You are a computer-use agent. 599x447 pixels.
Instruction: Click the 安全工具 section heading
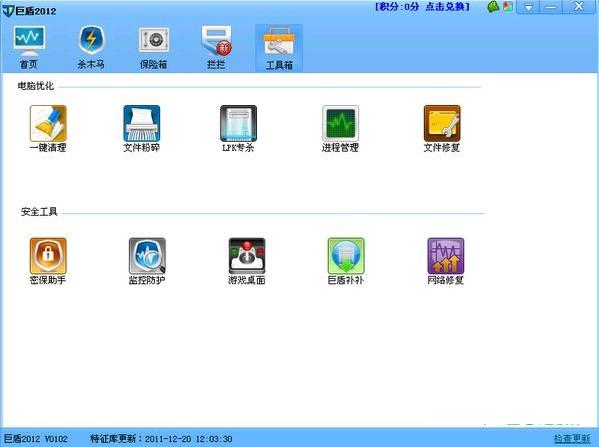tap(39, 211)
